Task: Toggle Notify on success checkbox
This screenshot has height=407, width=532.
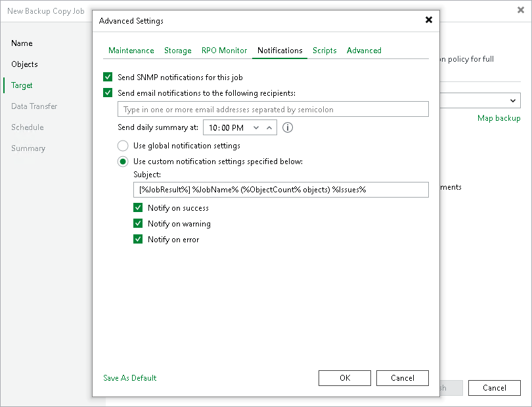Action: (x=138, y=207)
